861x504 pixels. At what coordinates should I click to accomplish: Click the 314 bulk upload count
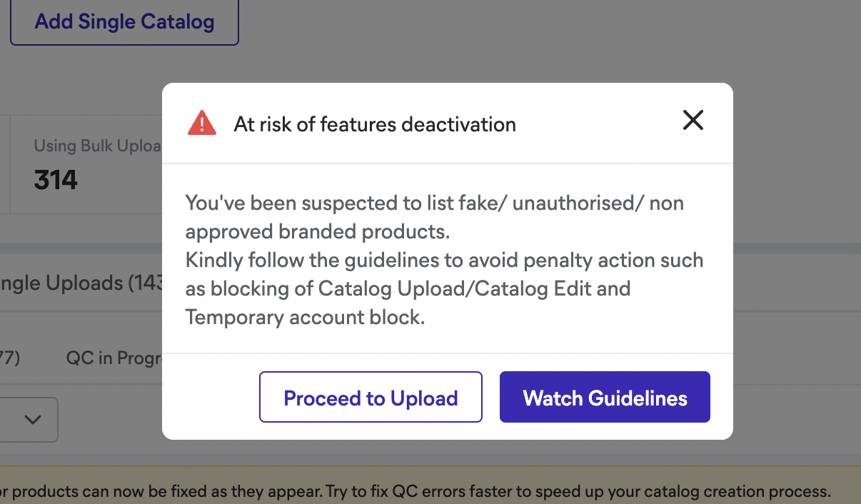[56, 180]
